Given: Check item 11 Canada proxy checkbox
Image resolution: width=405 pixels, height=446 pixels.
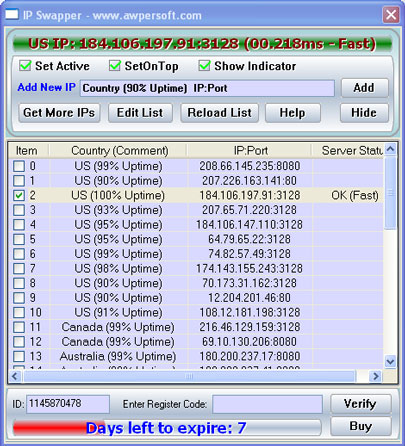Looking at the screenshot, I should pos(19,327).
